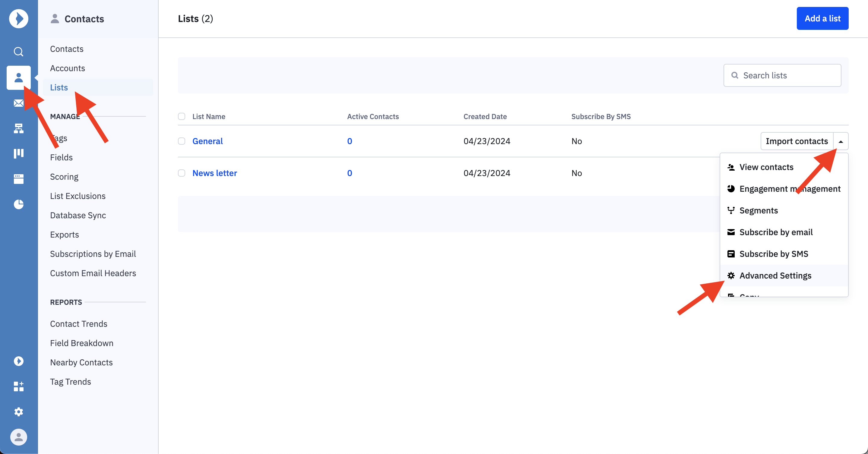Choose Segments in the dropdown menu
868x454 pixels.
pos(784,210)
